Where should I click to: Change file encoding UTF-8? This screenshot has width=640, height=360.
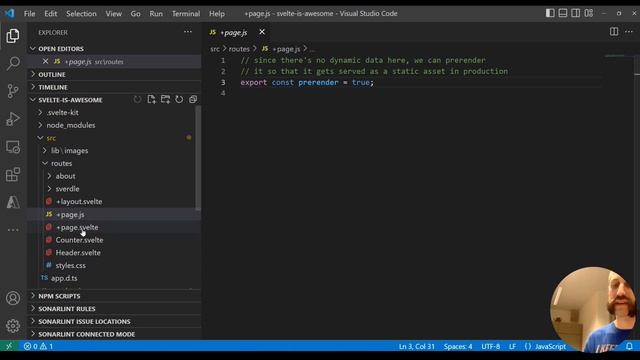point(491,347)
